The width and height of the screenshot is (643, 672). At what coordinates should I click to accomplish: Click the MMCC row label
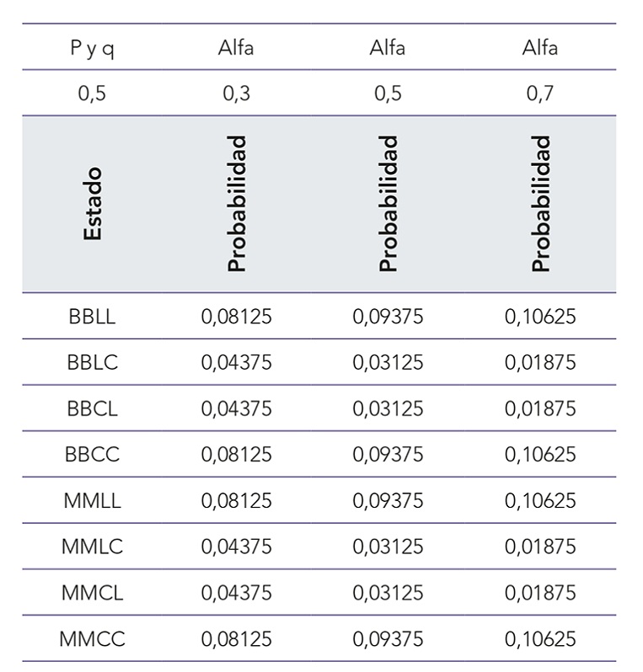coord(92,638)
